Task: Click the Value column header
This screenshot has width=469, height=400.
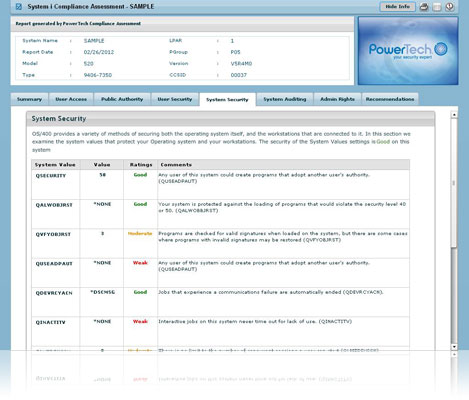Action: click(x=102, y=165)
